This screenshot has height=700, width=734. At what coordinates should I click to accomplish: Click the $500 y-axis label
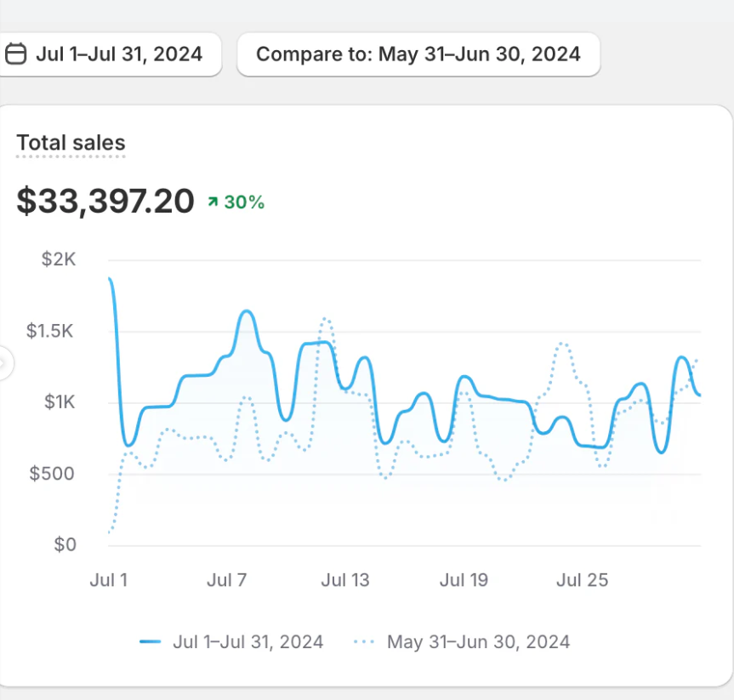coord(53,474)
